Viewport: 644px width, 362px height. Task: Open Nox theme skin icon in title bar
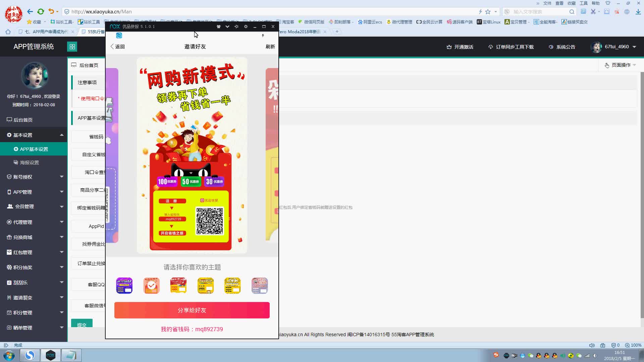(x=219, y=26)
